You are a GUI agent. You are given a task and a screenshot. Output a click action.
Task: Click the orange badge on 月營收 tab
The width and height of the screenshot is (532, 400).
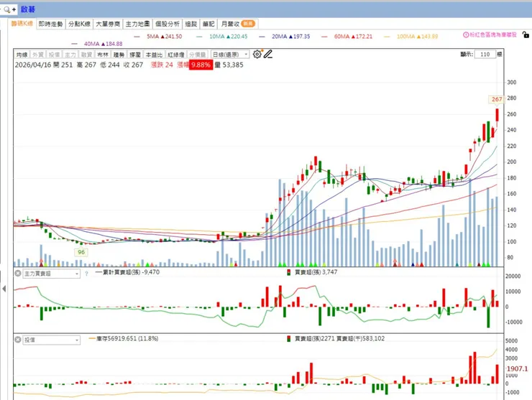coord(248,24)
